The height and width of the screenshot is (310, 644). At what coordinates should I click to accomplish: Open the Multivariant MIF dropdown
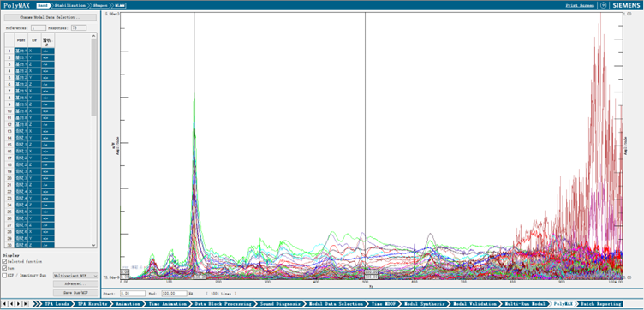point(76,276)
